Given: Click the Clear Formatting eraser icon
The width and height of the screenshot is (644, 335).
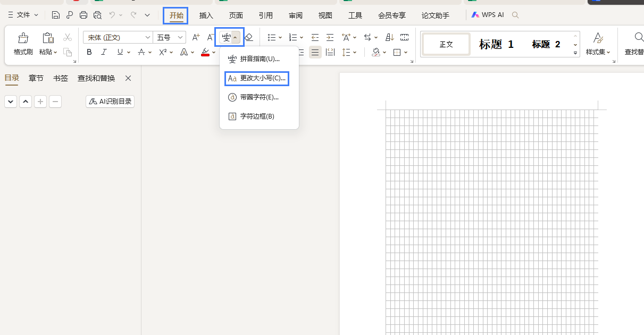Looking at the screenshot, I should click(248, 37).
